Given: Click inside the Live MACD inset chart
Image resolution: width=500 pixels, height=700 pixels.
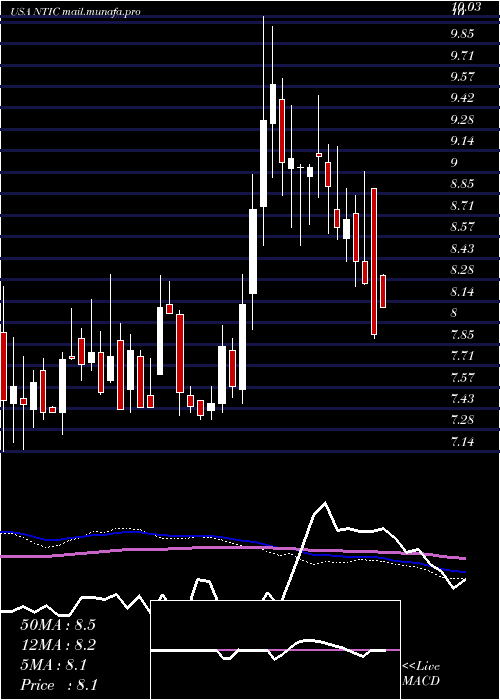Looking at the screenshot, I should tap(275, 650).
